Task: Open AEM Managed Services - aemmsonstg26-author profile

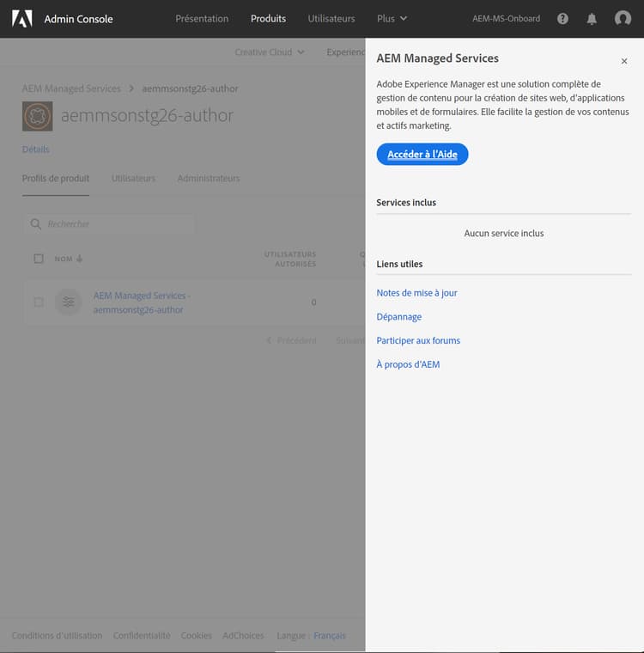Action: [142, 302]
